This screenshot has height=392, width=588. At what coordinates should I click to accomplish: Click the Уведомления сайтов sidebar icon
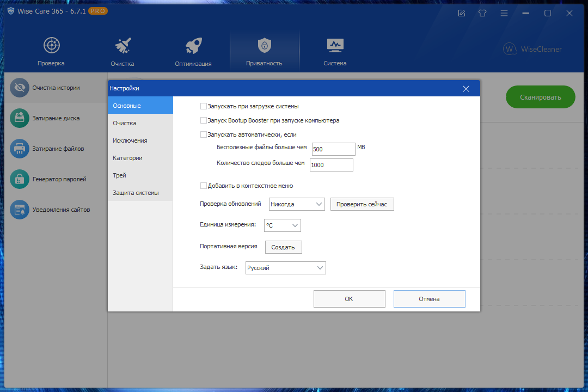(x=20, y=210)
